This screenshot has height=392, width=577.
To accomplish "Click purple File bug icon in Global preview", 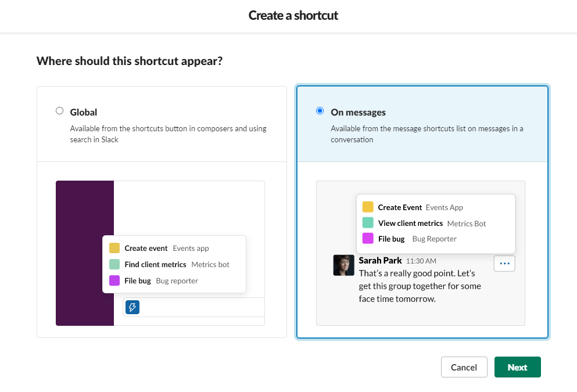I will click(114, 280).
